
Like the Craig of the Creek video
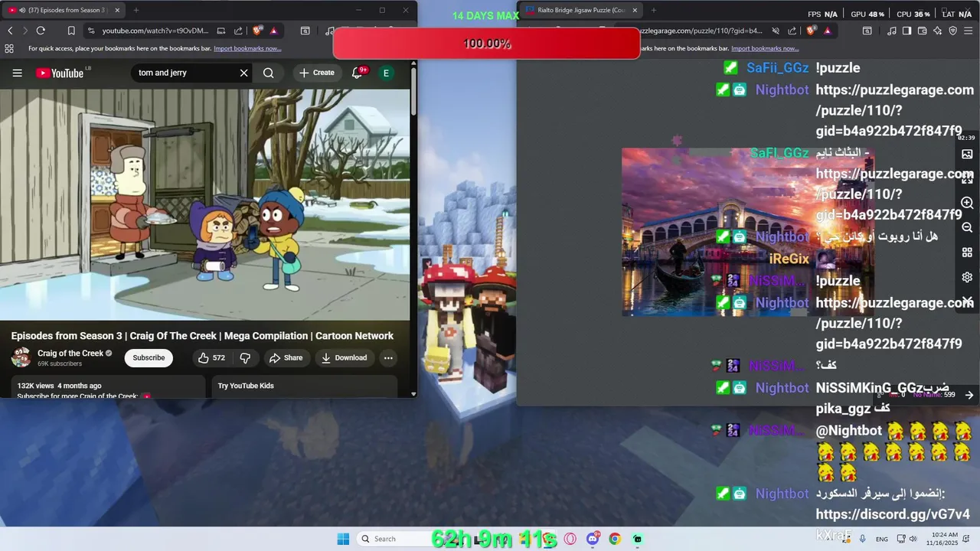click(x=211, y=357)
